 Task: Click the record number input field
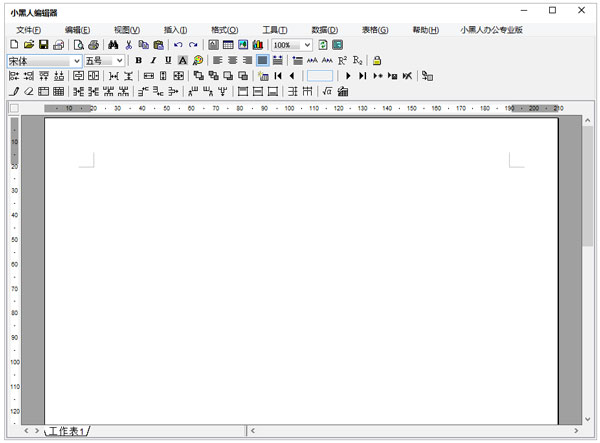(x=320, y=76)
